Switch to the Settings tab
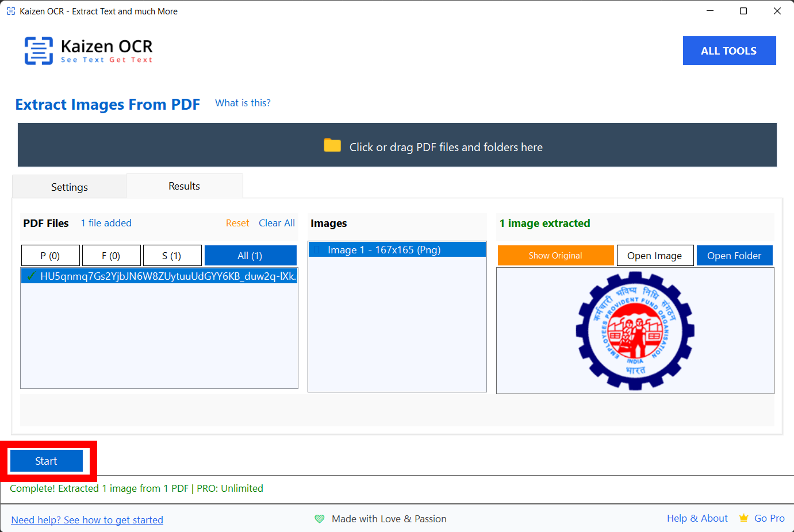Image resolution: width=794 pixels, height=532 pixels. point(69,187)
